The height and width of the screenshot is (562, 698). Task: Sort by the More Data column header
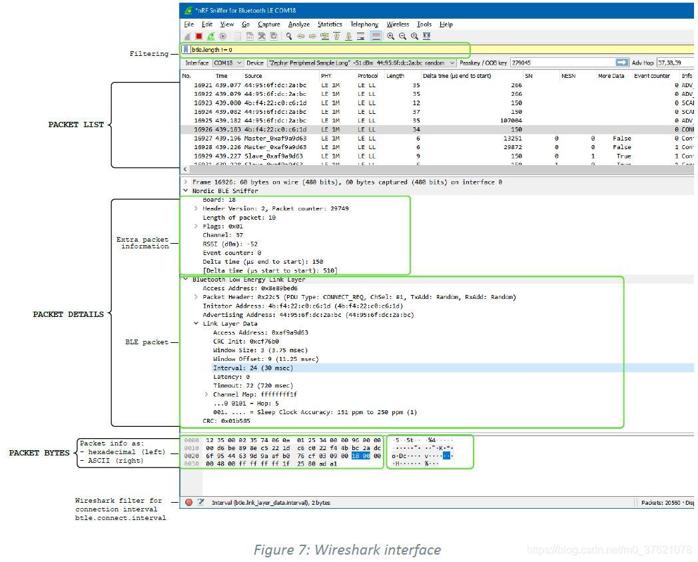pyautogui.click(x=611, y=76)
